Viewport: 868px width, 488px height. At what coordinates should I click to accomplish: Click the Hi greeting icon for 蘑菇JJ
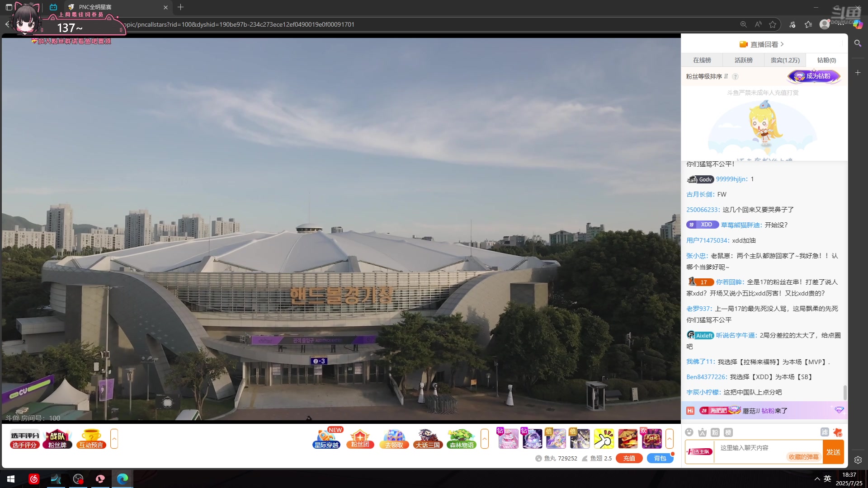(690, 411)
